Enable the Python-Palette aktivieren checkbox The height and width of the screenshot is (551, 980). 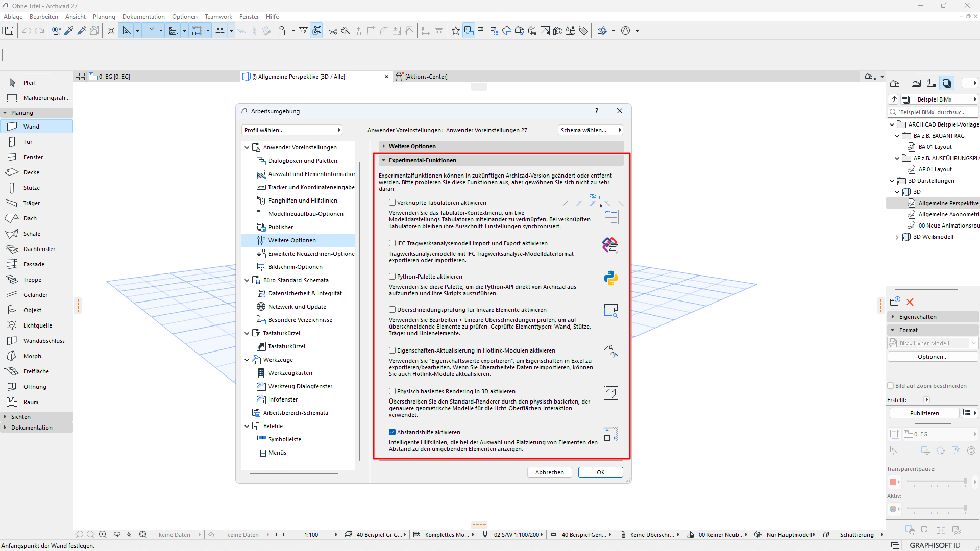(x=393, y=277)
